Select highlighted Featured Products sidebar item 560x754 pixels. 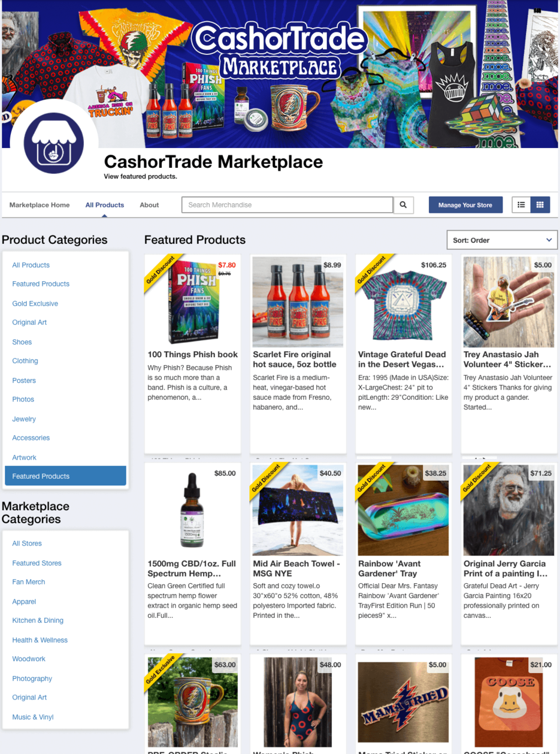[65, 476]
